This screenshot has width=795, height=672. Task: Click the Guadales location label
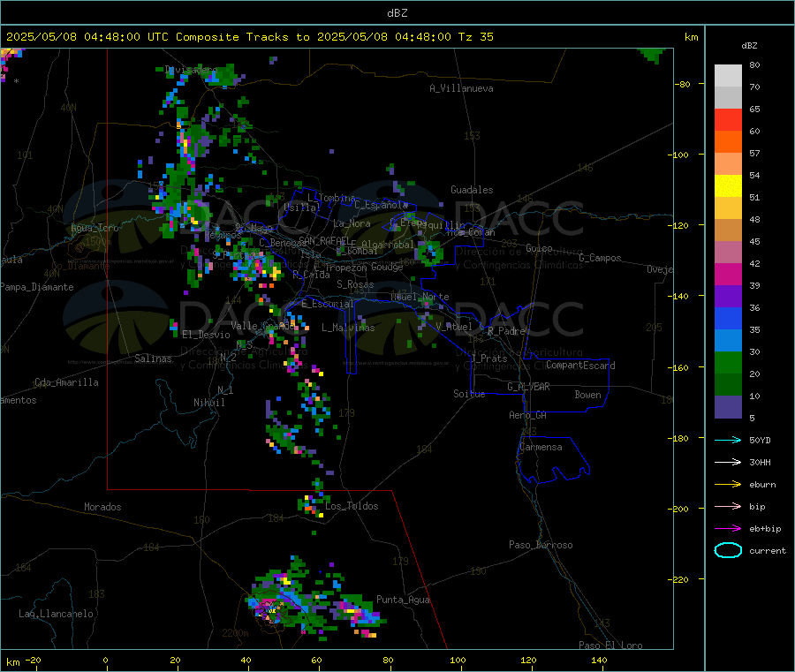(472, 190)
